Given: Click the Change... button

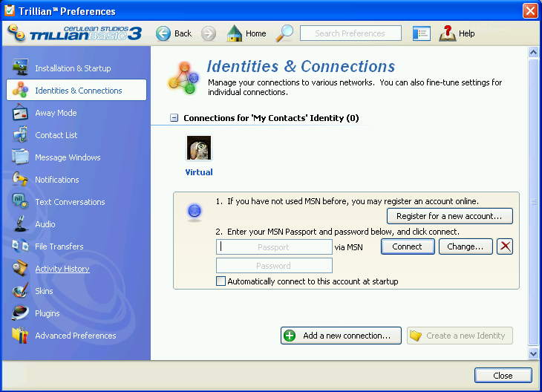Looking at the screenshot, I should point(466,246).
